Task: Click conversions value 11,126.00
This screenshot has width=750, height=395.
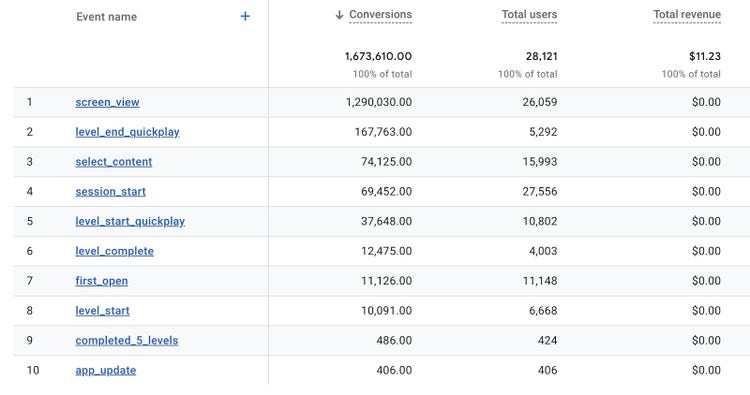Action: tap(386, 281)
